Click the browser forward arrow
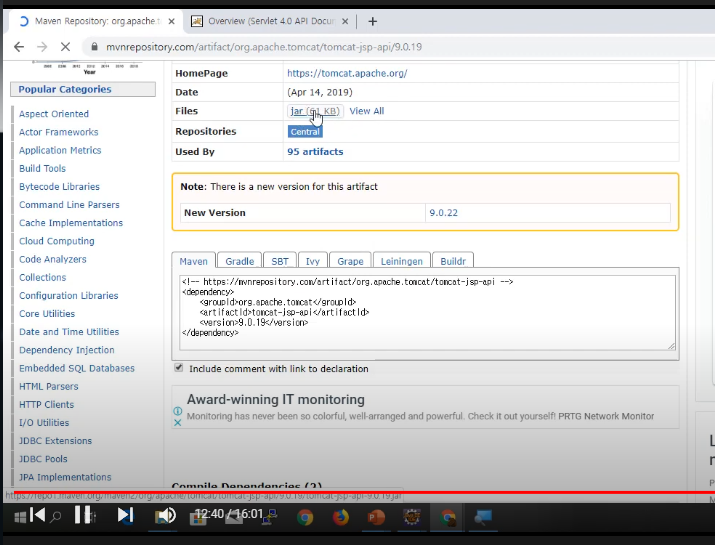The image size is (715, 545). pos(42,47)
